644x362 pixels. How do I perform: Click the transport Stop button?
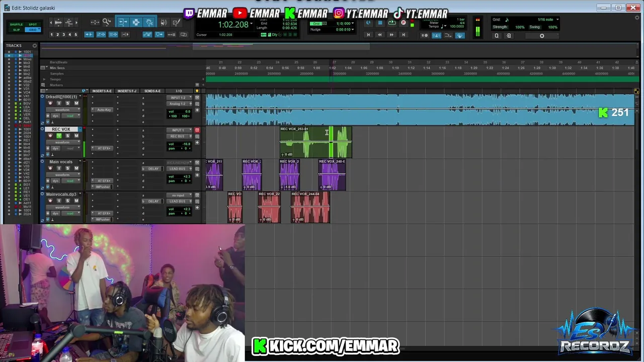380,23
